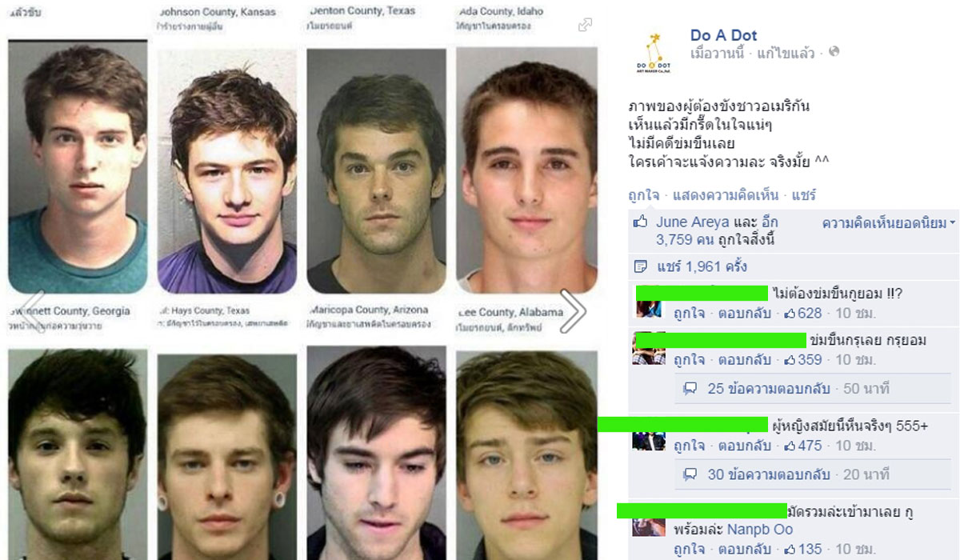Click the thumbs-up icon beside June Areya

[640, 222]
